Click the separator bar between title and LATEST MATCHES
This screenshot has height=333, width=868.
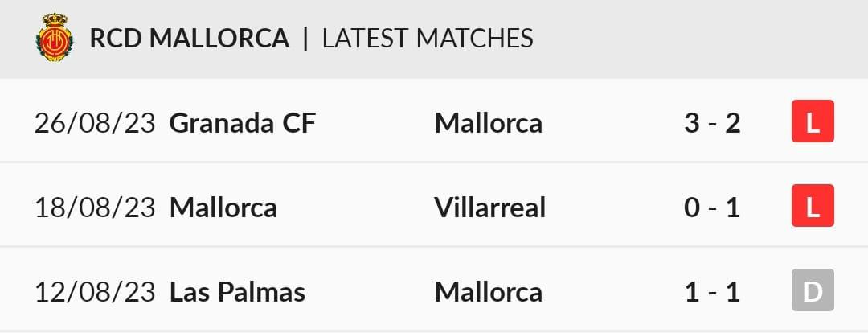[x=305, y=39]
